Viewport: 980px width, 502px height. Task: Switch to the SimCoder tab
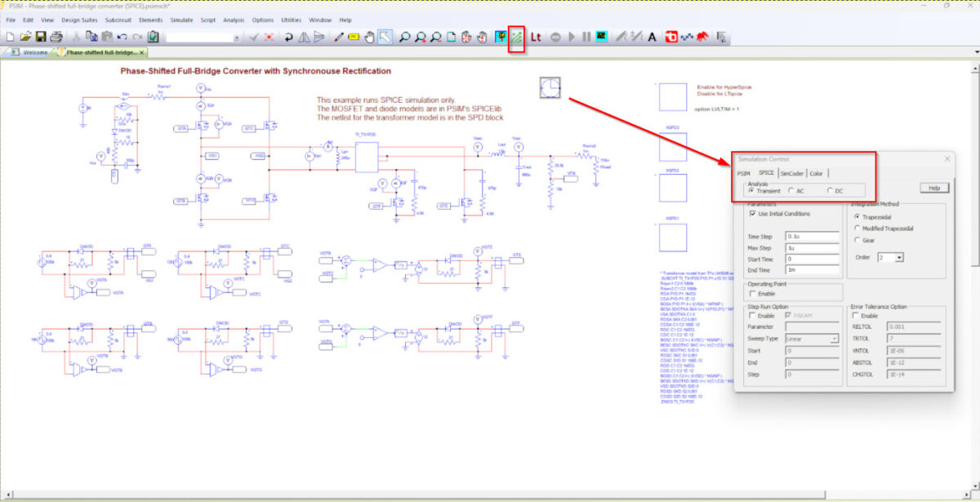pyautogui.click(x=791, y=173)
